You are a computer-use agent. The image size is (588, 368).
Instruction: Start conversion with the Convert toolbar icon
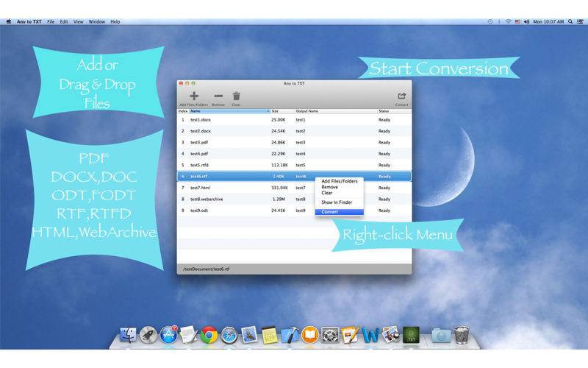(401, 96)
